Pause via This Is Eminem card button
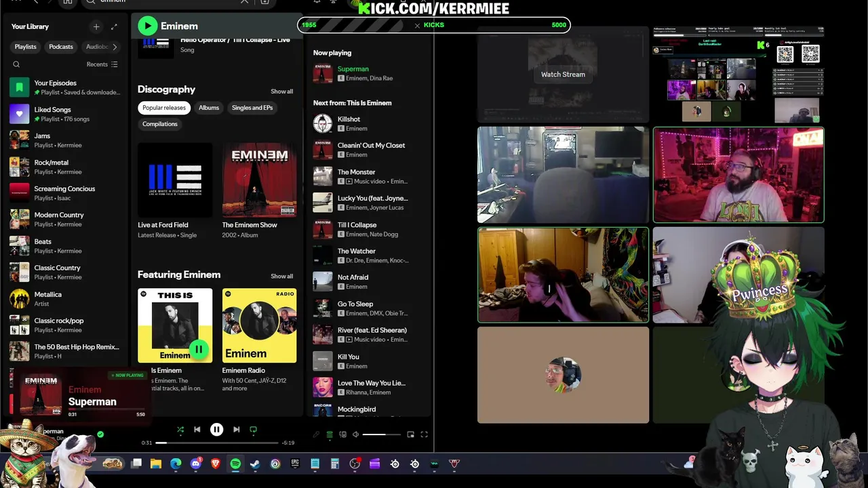Image resolution: width=868 pixels, height=488 pixels. click(x=198, y=349)
